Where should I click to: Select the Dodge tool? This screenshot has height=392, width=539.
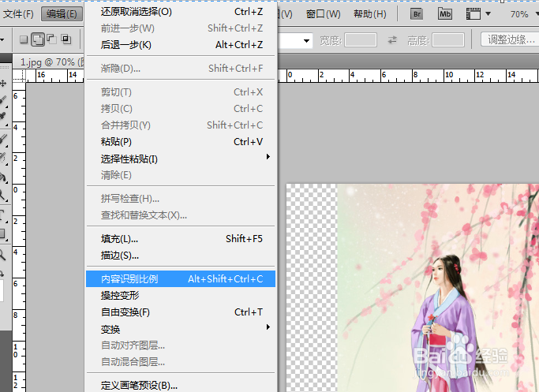point(3,195)
